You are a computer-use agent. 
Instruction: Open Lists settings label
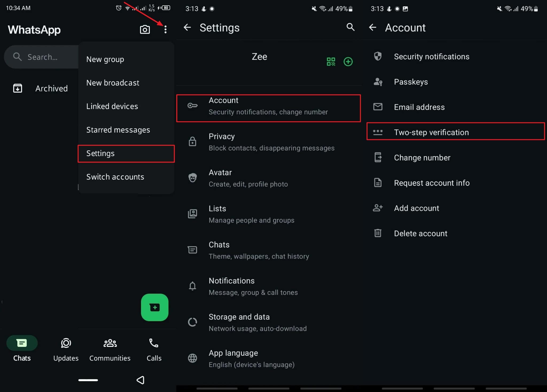[x=217, y=208]
